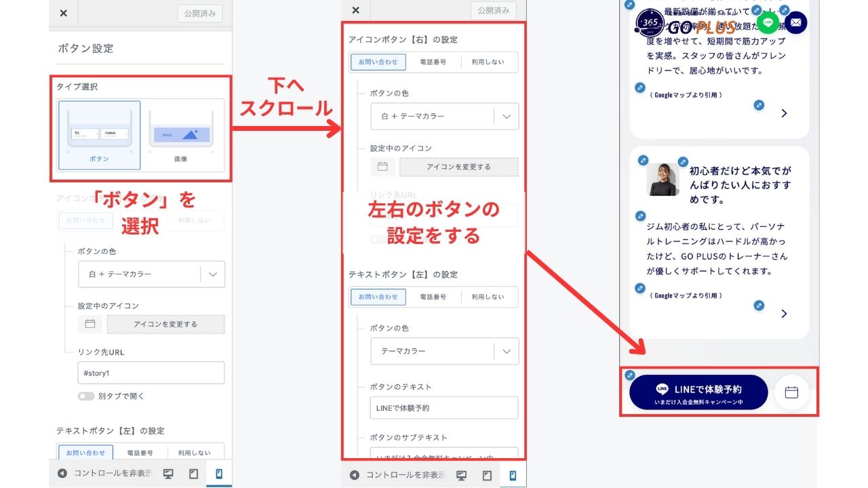868x488 pixels.
Task: Select 電話番号 in アイコンボタン【右】 settings
Action: [x=433, y=62]
